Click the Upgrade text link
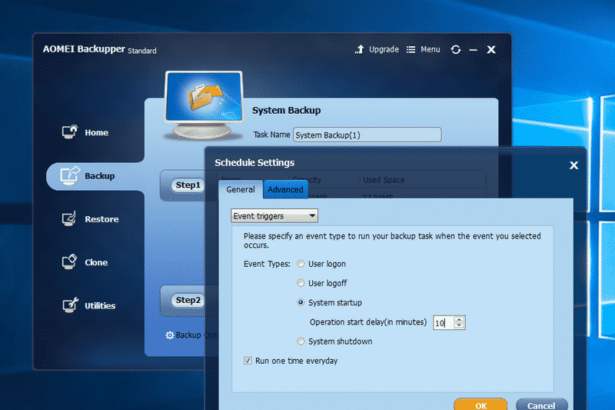The image size is (615, 410). coord(384,49)
